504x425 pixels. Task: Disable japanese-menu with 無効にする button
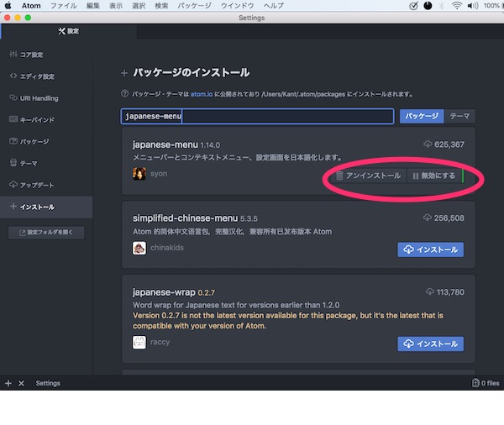pos(434,176)
